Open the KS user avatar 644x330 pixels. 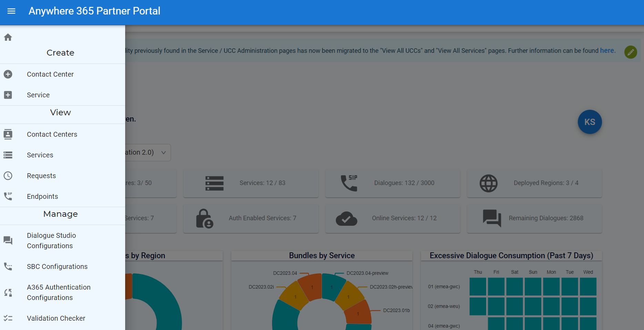(590, 122)
